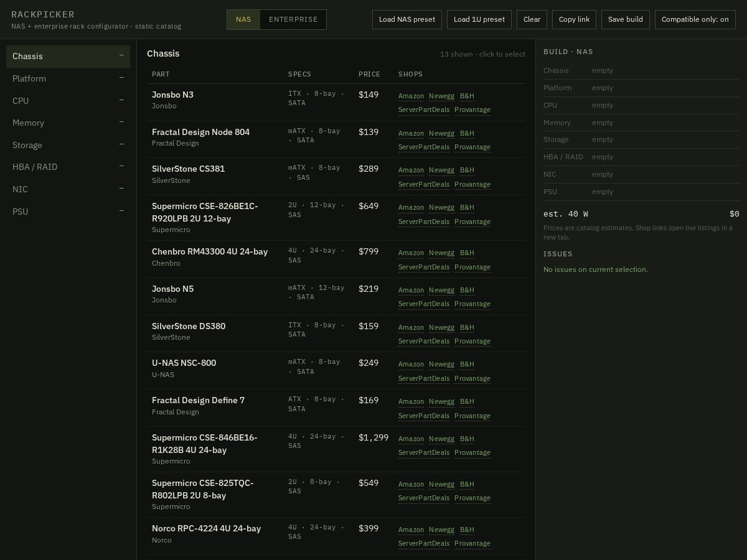The height and width of the screenshot is (560, 747).
Task: Click the build Chassis empty slot
Action: click(641, 70)
